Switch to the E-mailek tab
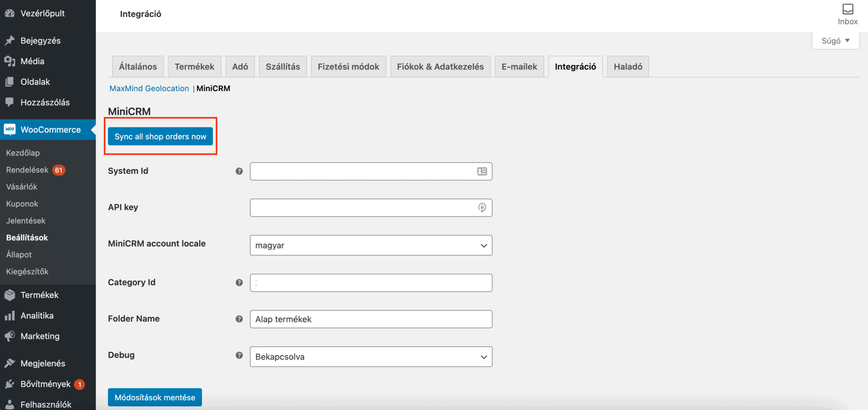Viewport: 868px width, 410px height. pos(519,67)
